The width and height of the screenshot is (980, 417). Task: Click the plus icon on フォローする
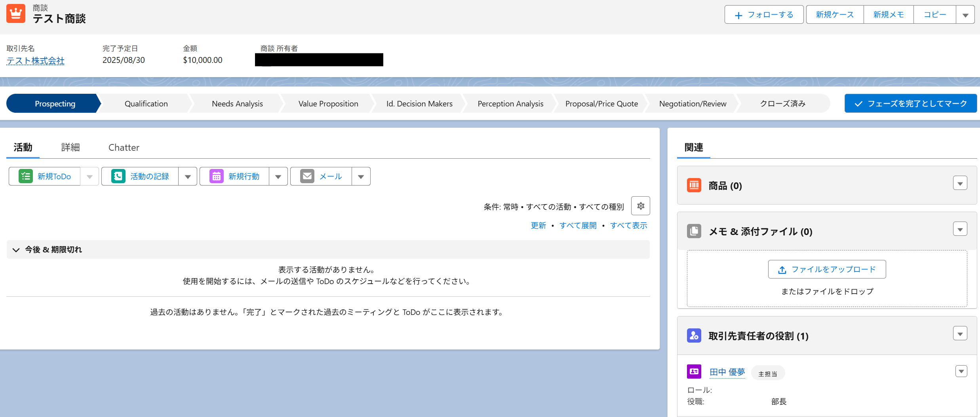[x=738, y=14]
